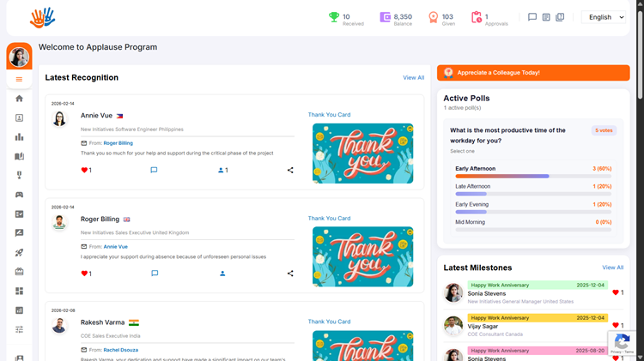Click the game controller icon in sidebar

click(x=19, y=195)
